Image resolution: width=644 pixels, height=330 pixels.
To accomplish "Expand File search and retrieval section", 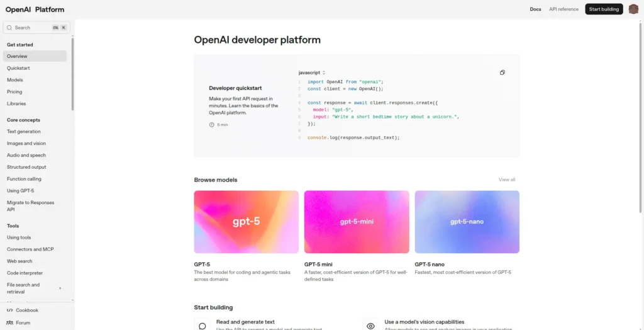I will coord(60,288).
